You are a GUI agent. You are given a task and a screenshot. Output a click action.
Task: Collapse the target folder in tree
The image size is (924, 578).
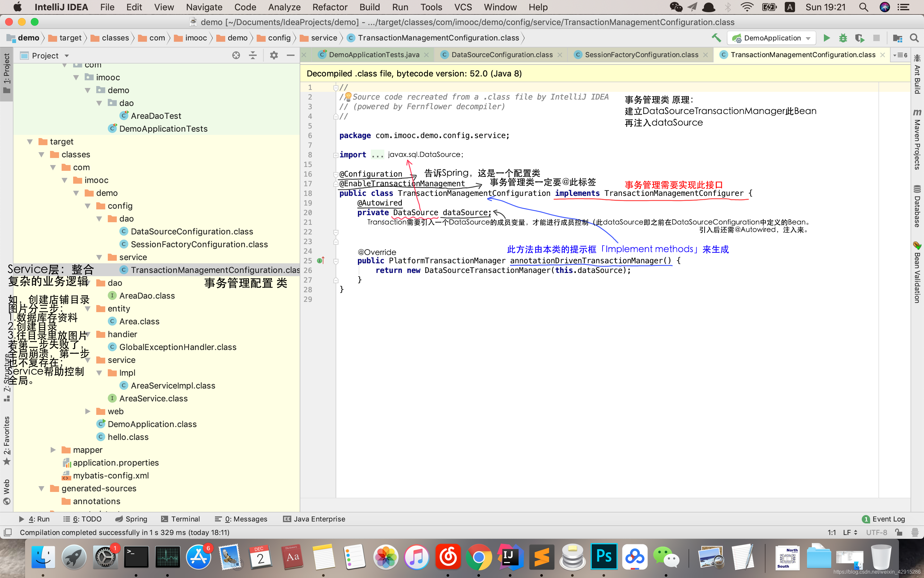[30, 141]
